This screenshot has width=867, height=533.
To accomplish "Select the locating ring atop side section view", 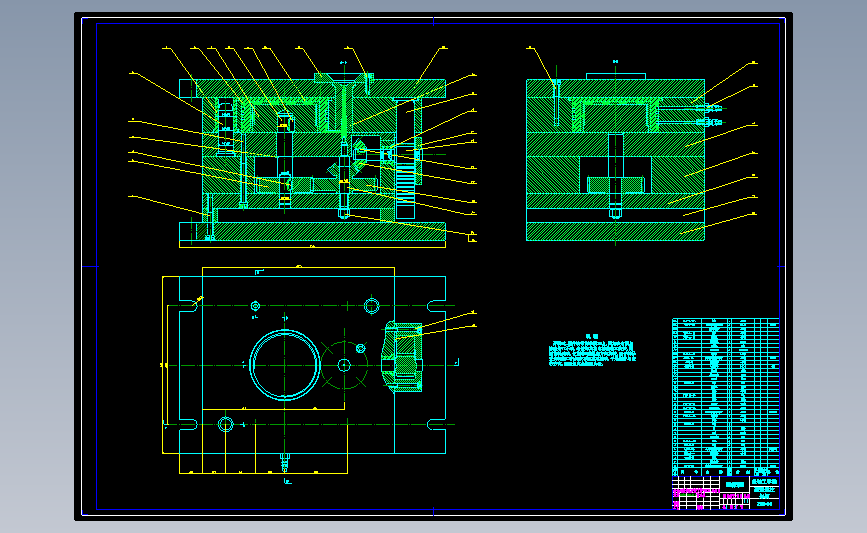I will click(615, 76).
